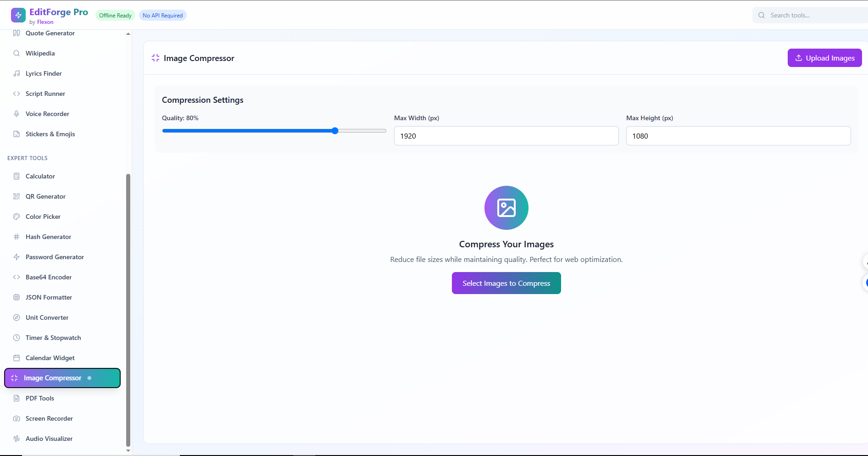
Task: Click the Base64 Encoder brackets icon
Action: pos(17,277)
